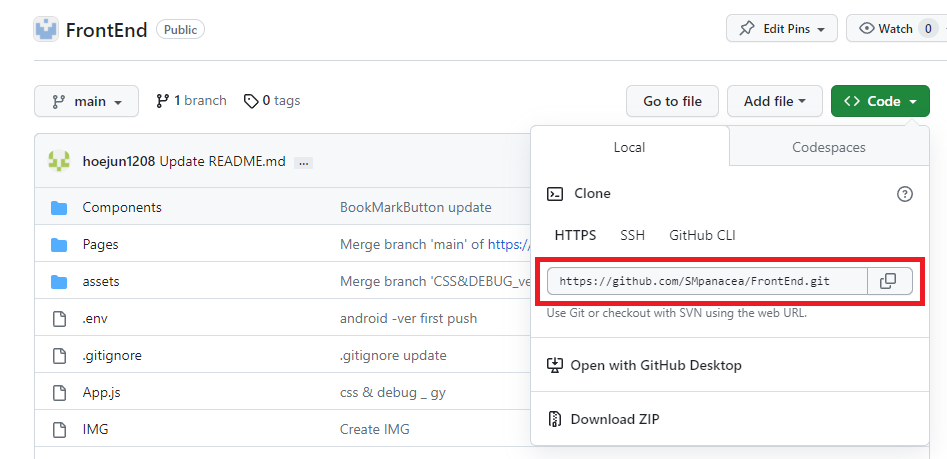Image resolution: width=947 pixels, height=459 pixels.
Task: Click the branch icon next to 1 branch
Action: (x=162, y=101)
